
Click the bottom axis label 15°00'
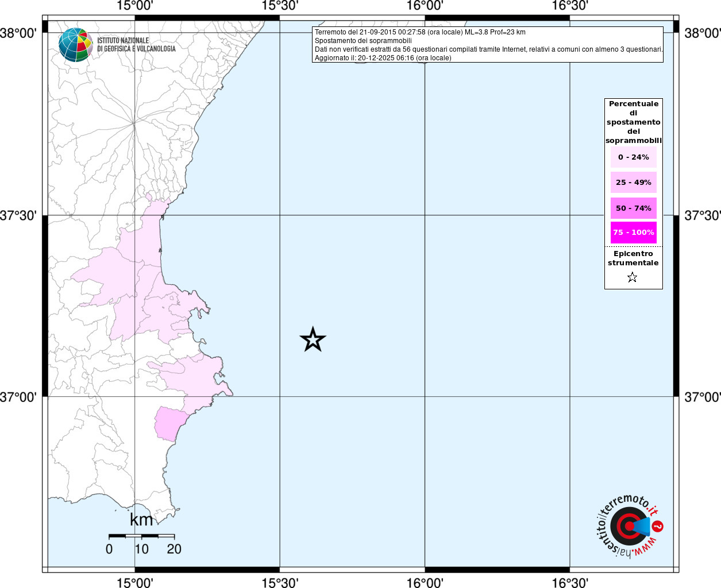click(x=135, y=583)
